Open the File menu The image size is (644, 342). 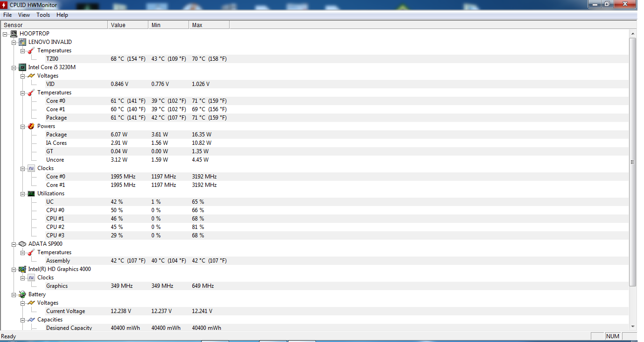[x=7, y=15]
